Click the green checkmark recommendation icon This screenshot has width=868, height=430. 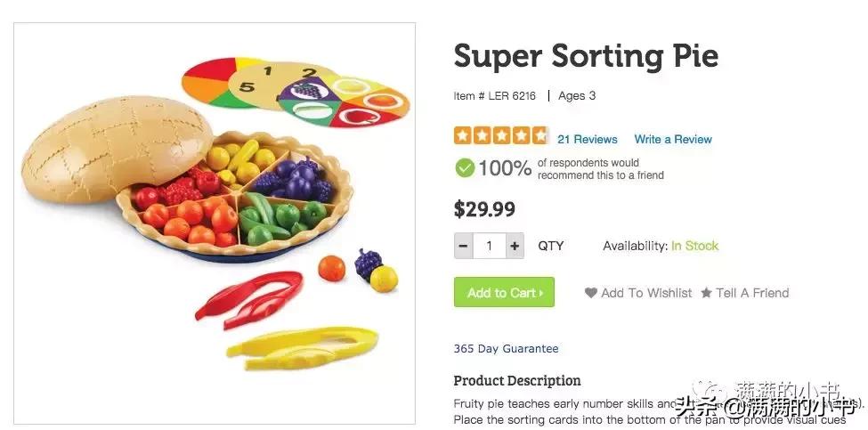pos(465,167)
